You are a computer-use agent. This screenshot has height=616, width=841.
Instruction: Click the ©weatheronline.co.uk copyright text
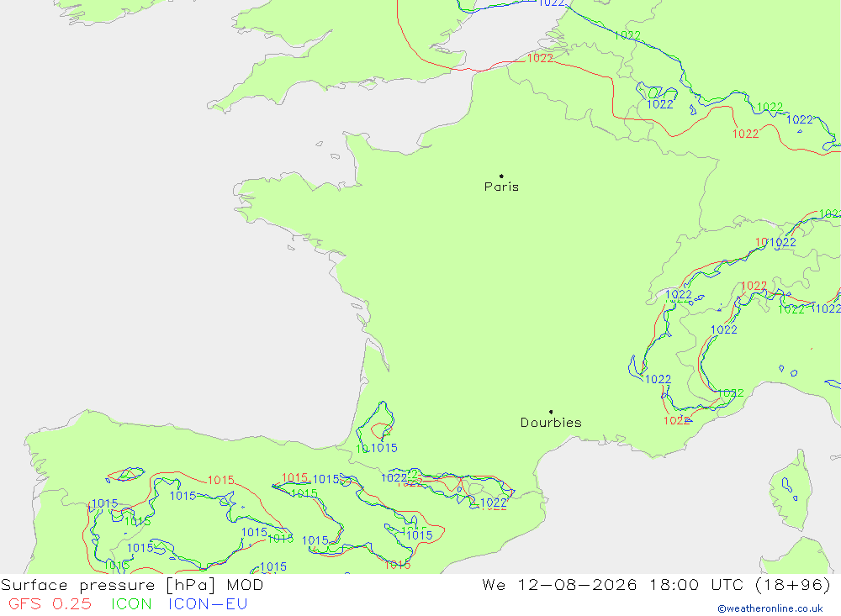[770, 608]
